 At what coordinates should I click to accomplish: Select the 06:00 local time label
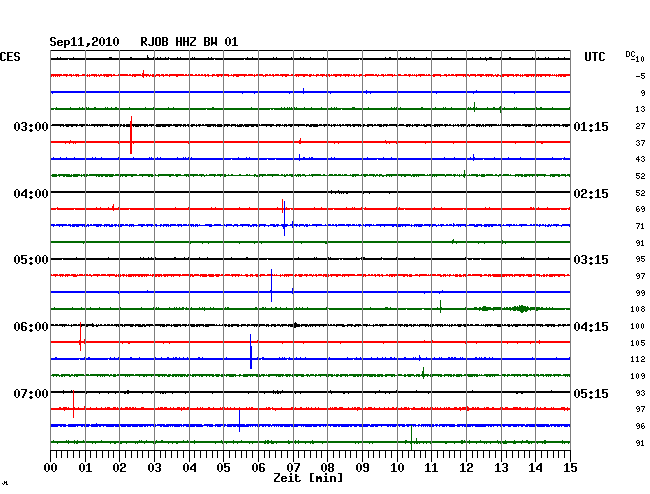31,327
